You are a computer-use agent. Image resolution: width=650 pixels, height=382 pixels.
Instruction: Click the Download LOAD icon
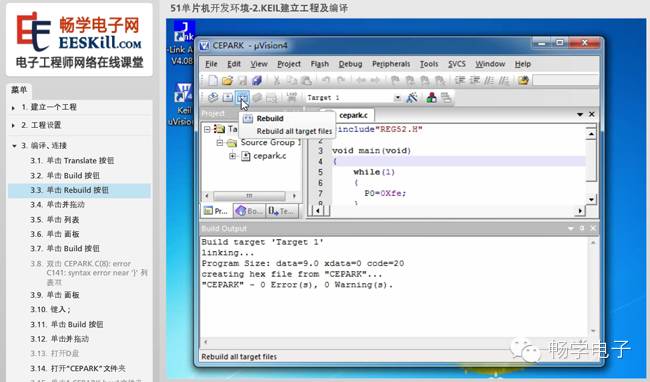coord(292,98)
